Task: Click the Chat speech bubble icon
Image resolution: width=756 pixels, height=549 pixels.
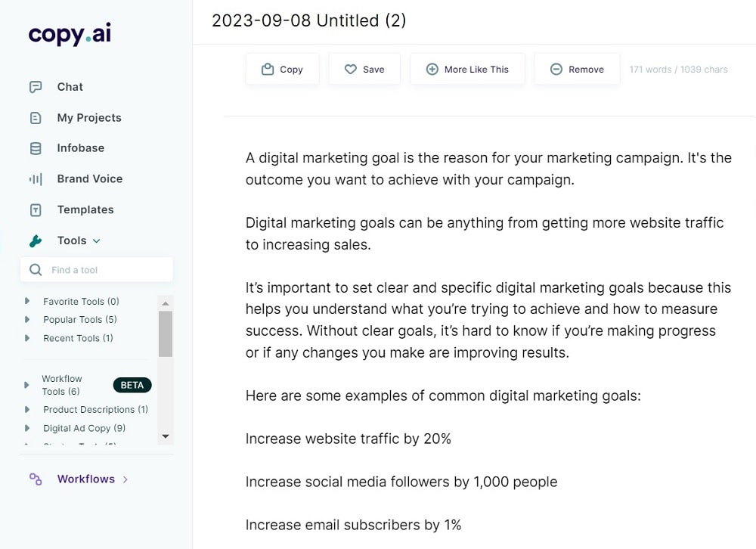Action: coord(36,87)
